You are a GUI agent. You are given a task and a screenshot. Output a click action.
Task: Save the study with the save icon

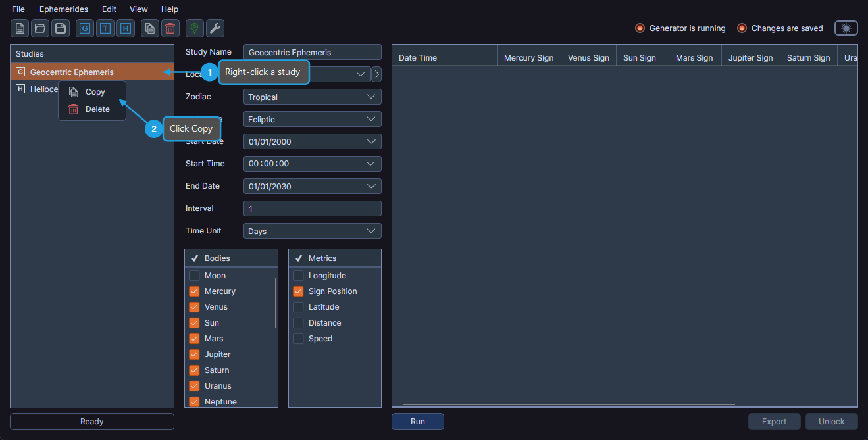(60, 28)
